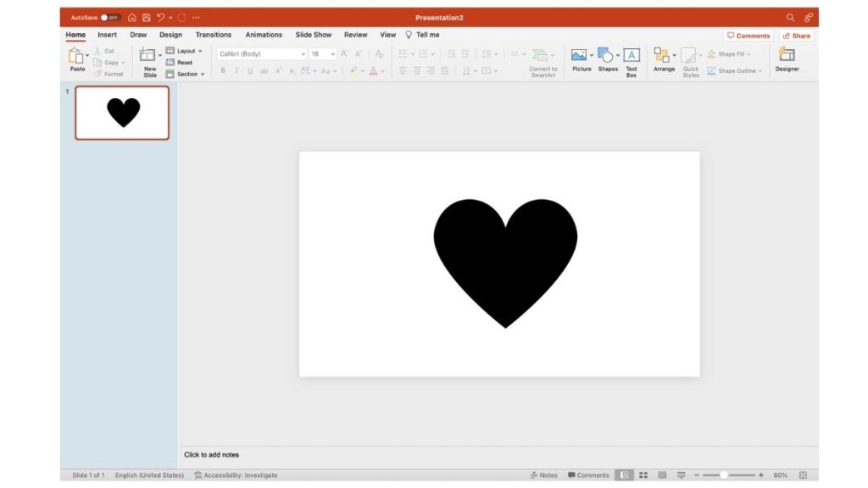Open Quick Styles

click(x=690, y=63)
